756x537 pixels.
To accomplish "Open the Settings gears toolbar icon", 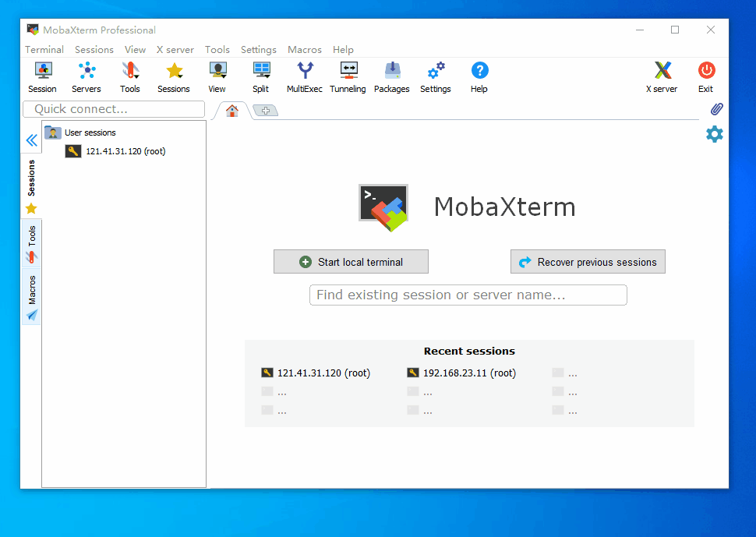I will pyautogui.click(x=436, y=77).
